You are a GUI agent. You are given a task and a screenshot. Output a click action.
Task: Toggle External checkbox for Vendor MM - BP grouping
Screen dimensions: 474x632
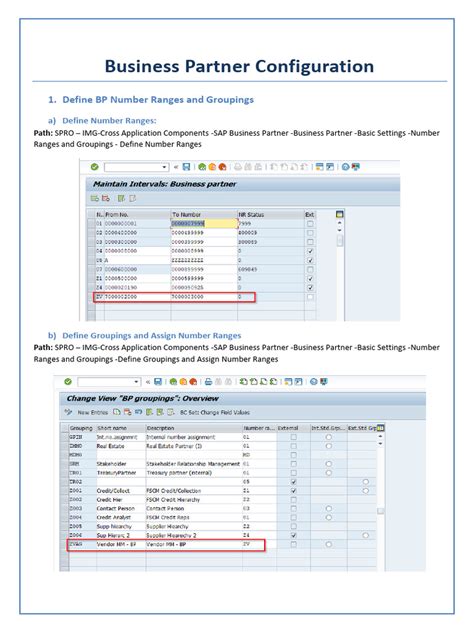[x=294, y=545]
